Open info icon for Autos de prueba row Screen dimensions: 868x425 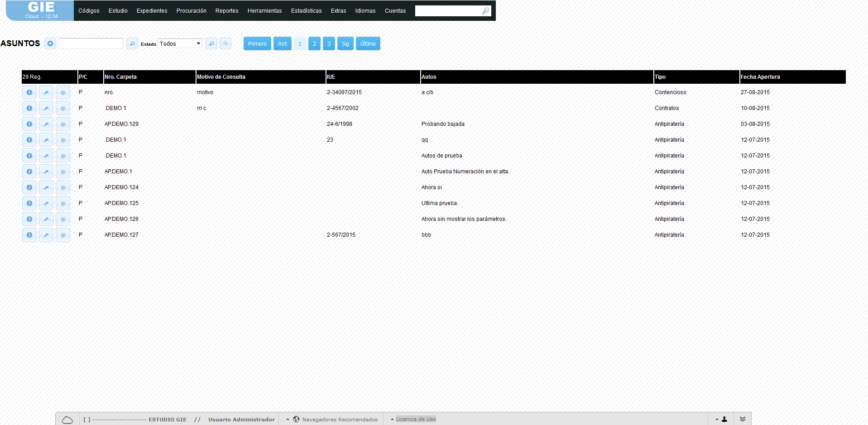click(x=29, y=156)
